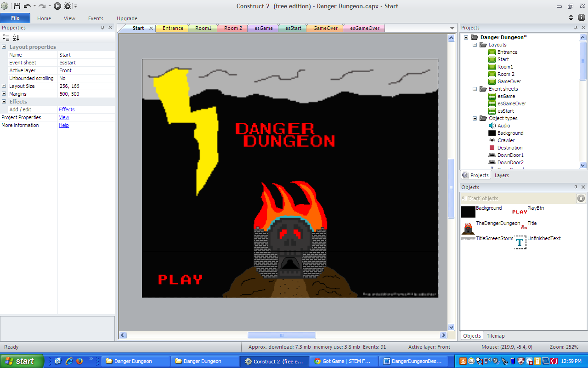
Task: Open the Upgrade ribbon tab
Action: (x=127, y=18)
